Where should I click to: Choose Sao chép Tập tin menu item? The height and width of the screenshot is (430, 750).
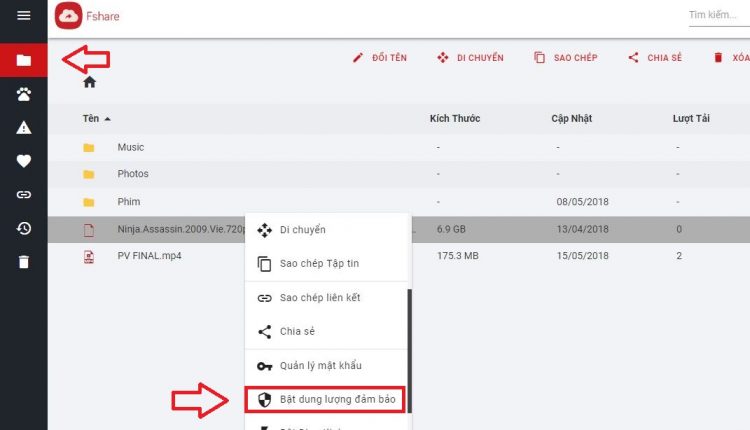328,264
